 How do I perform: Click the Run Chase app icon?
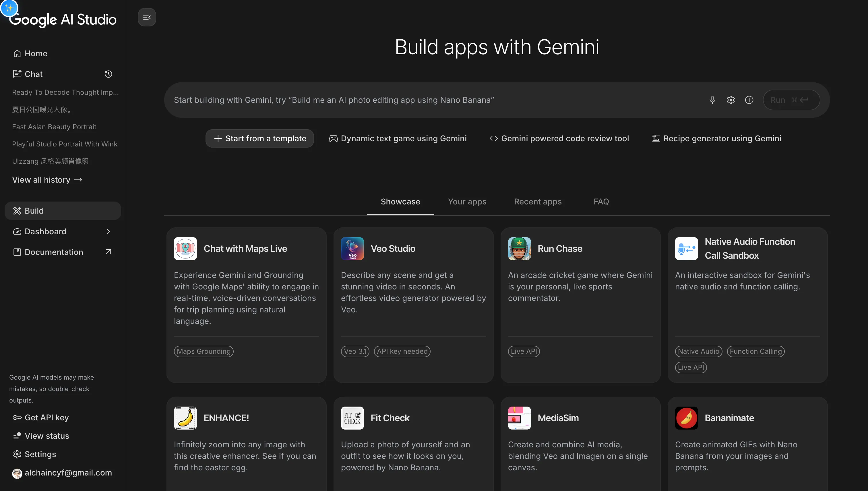(x=519, y=249)
